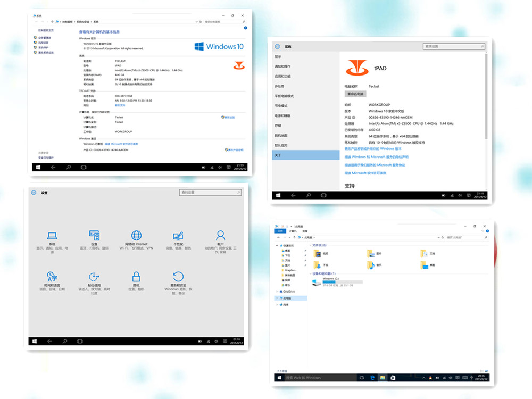Screen dimensions: 532x399
Task: Open 设备 category in Settings home window
Action: [x=94, y=240]
